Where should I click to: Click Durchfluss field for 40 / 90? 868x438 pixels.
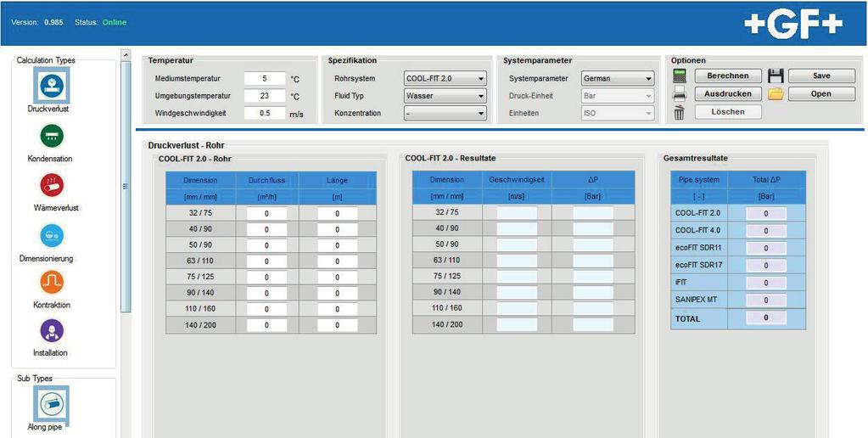(x=266, y=229)
